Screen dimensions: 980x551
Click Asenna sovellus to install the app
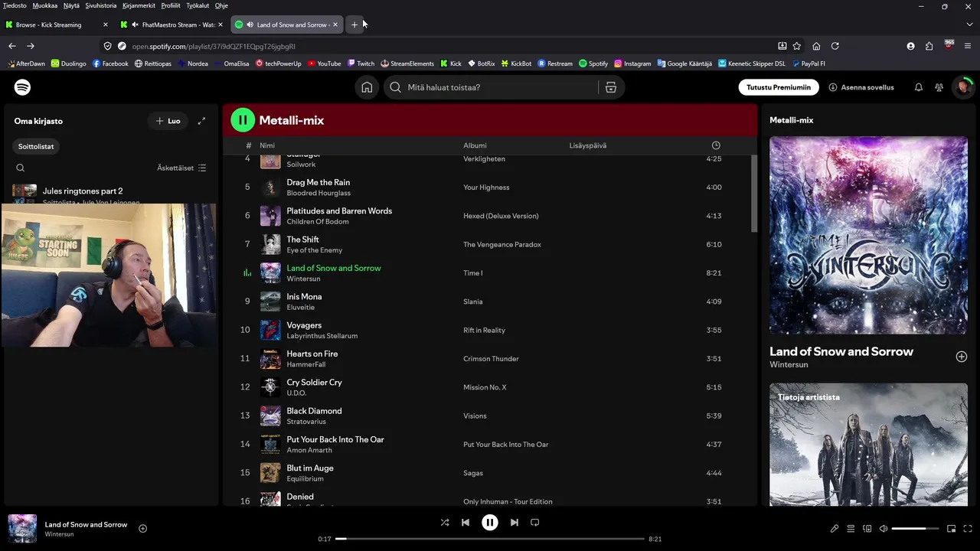click(x=861, y=87)
